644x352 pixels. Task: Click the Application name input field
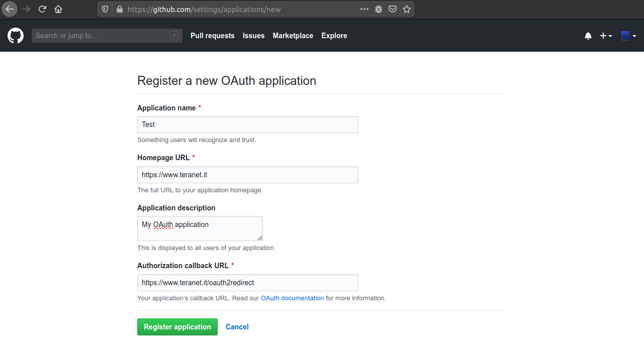pos(247,125)
